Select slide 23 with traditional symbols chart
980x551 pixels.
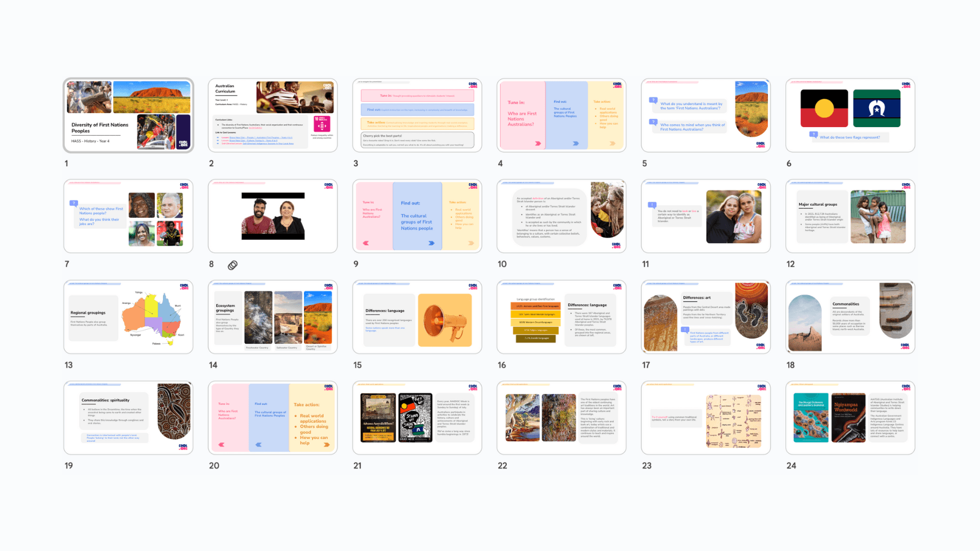coord(706,418)
